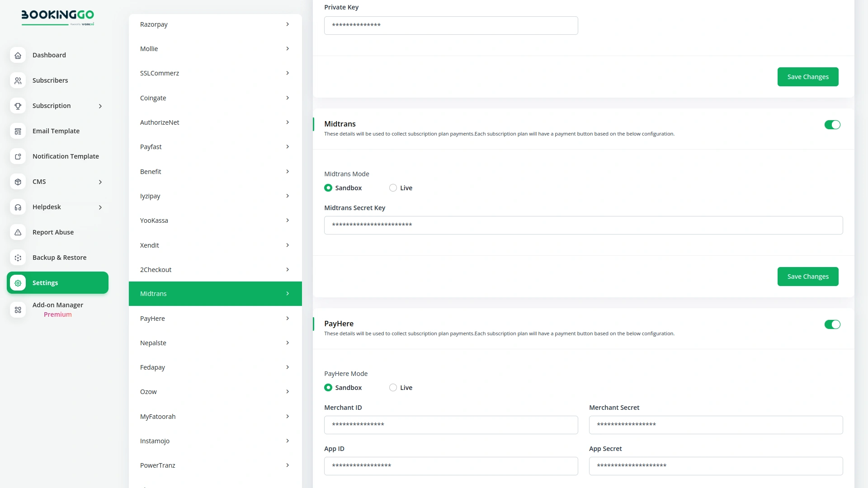Turn off the PayHere gateway toggle
The image size is (868, 488).
[832, 324]
